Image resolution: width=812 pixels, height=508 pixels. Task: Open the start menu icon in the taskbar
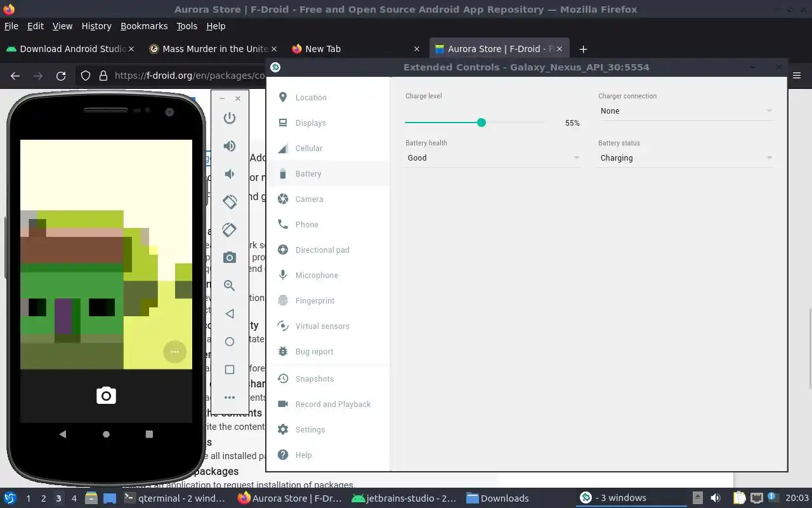[x=10, y=498]
